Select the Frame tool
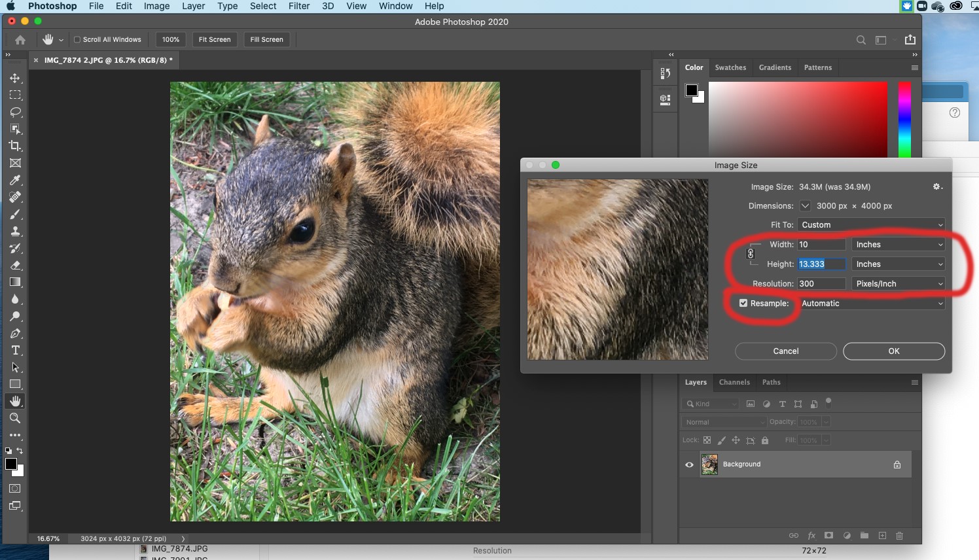This screenshot has height=560, width=979. 15,163
